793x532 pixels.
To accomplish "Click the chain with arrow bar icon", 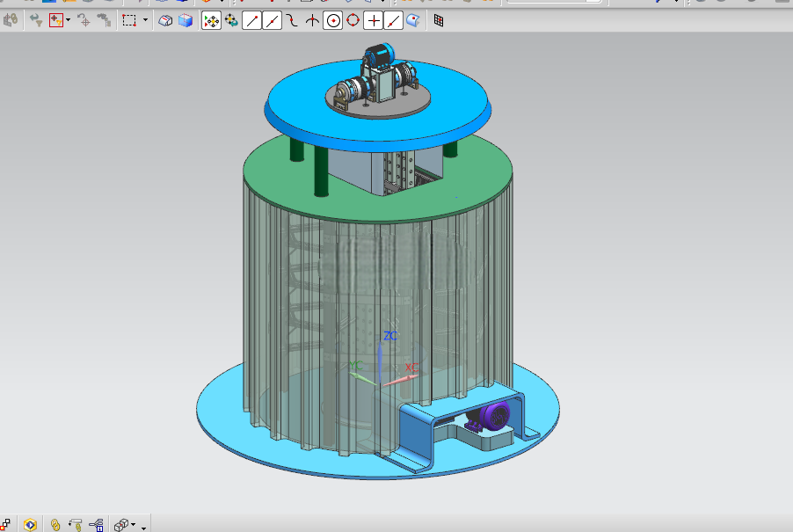I will tap(76, 525).
